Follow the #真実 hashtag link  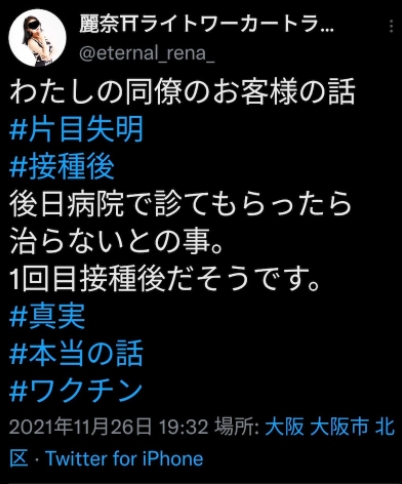point(47,316)
